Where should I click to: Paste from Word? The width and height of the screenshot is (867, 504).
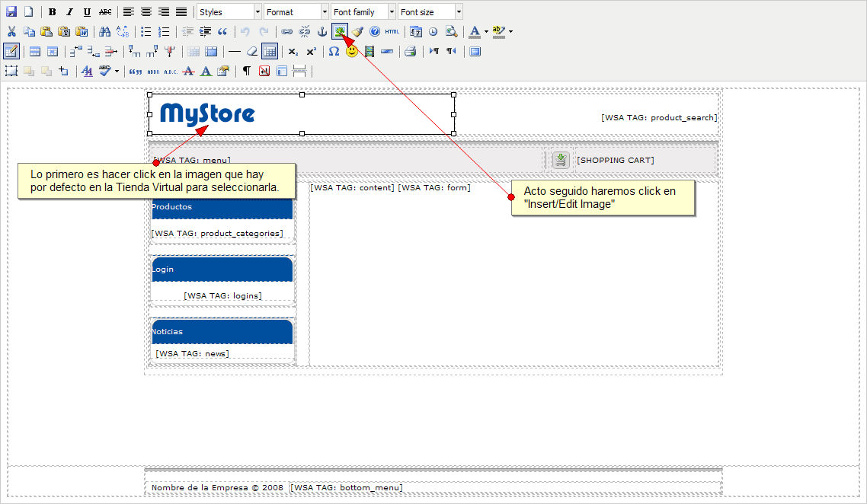pos(82,31)
